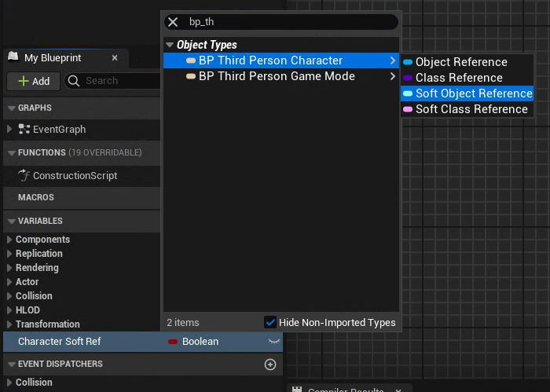
Task: Collapse the GRAPHS section
Action: click(x=12, y=108)
